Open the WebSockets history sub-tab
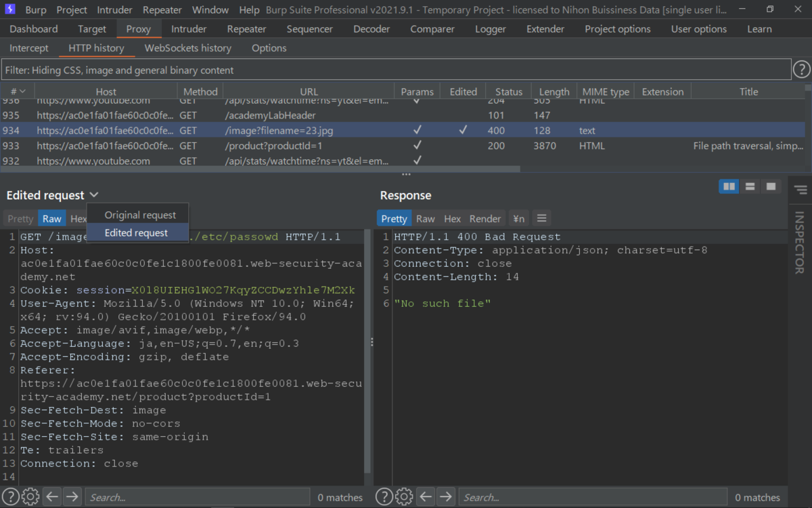Image resolution: width=812 pixels, height=508 pixels. pyautogui.click(x=188, y=48)
